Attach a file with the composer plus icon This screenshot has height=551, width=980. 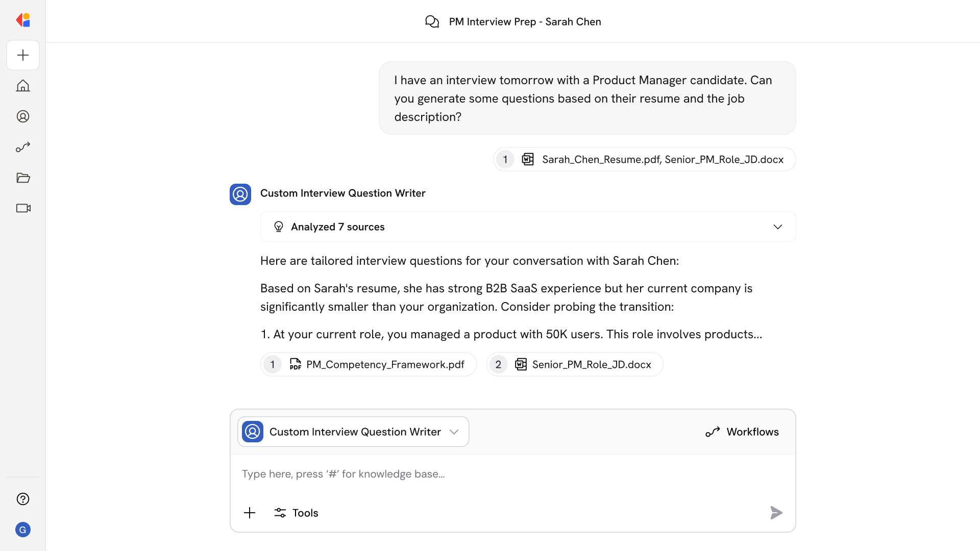tap(250, 513)
